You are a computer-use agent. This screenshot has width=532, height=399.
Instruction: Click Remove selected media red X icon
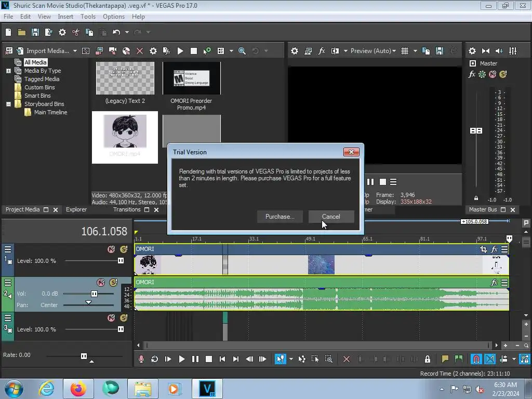point(139,51)
